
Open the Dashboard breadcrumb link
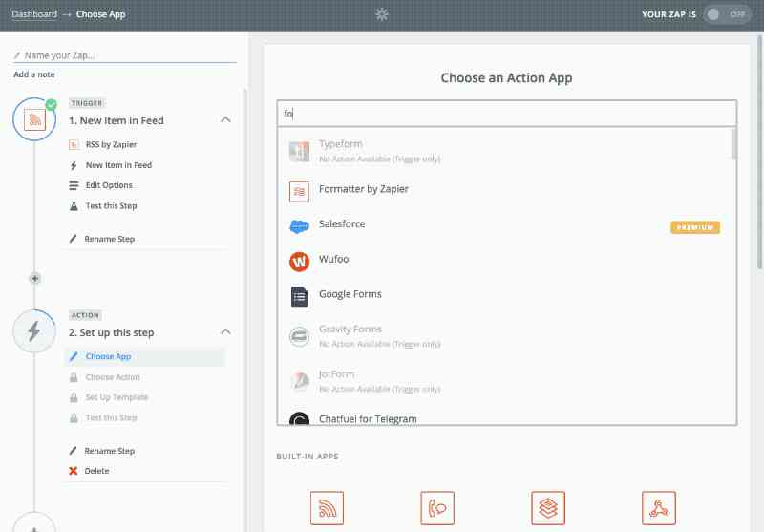34,14
